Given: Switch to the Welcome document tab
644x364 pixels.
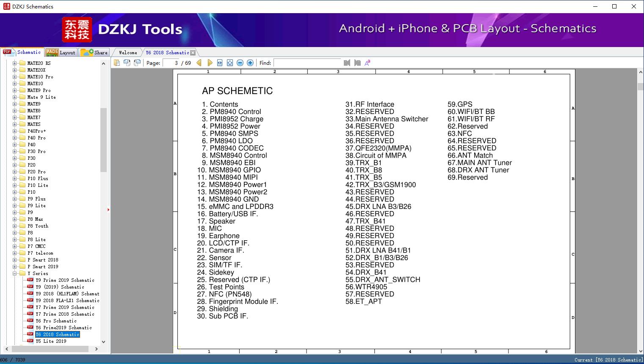Looking at the screenshot, I should pos(128,53).
